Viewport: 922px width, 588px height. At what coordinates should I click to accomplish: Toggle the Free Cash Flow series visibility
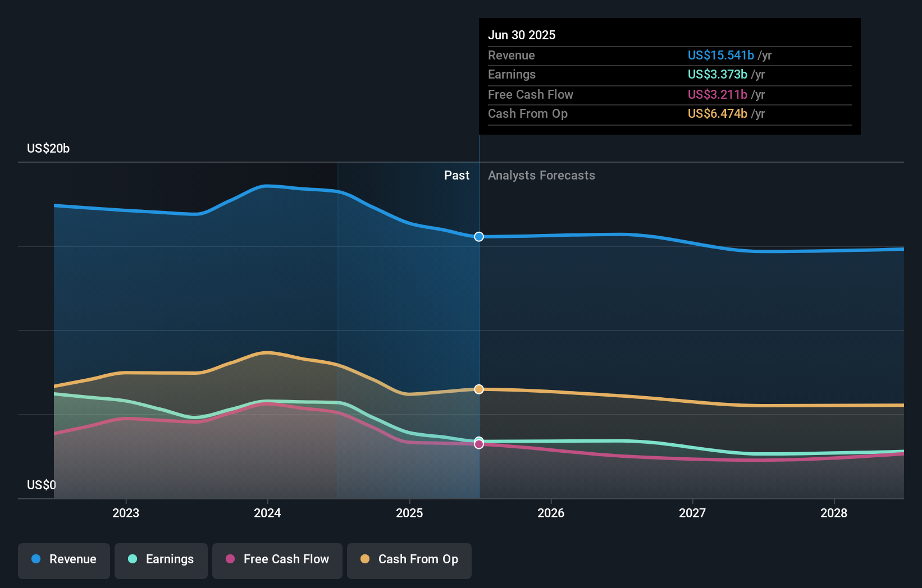[277, 560]
